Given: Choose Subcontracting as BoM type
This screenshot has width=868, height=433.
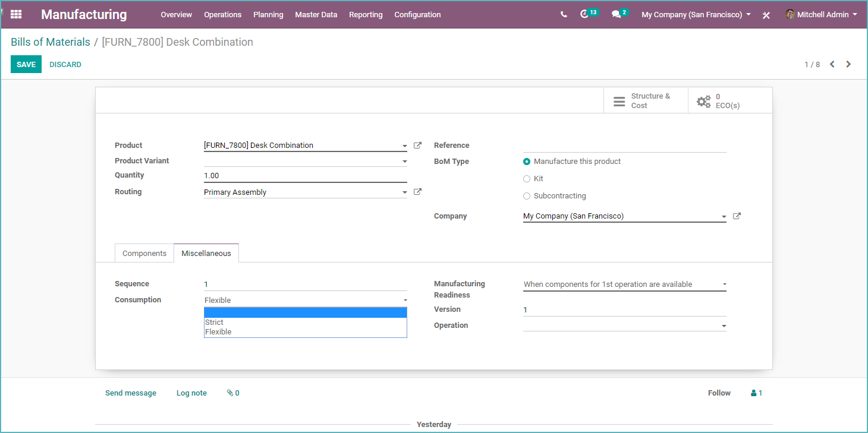Looking at the screenshot, I should click(x=527, y=195).
